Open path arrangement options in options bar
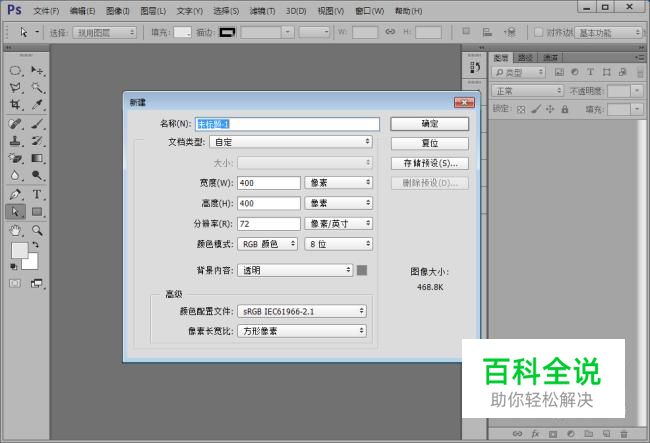The height and width of the screenshot is (443, 650). click(510, 32)
